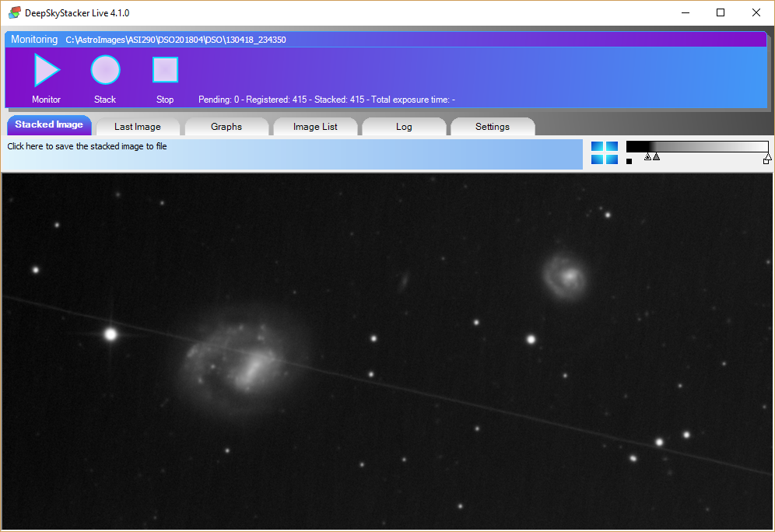The height and width of the screenshot is (532, 775).
Task: Click the gray midtone triangle slider handle
Action: pyautogui.click(x=656, y=156)
